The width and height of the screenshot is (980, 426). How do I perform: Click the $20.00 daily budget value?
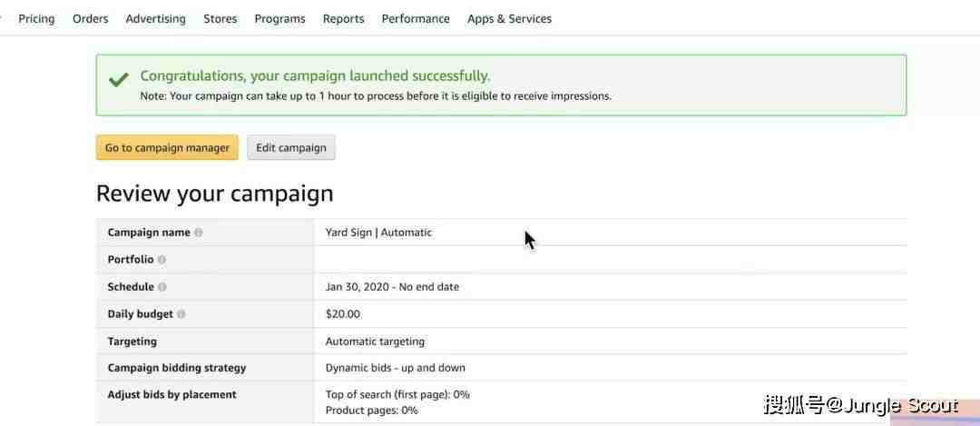pyautogui.click(x=343, y=314)
